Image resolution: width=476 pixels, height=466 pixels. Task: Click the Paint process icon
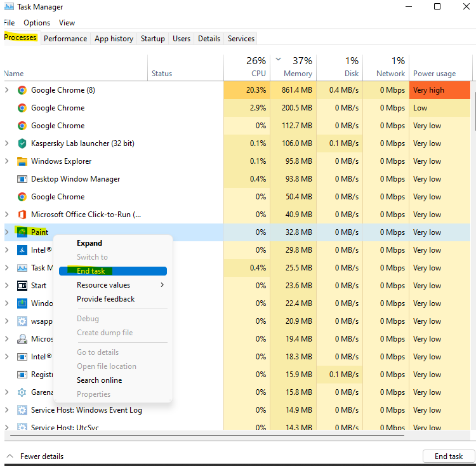[x=22, y=232]
